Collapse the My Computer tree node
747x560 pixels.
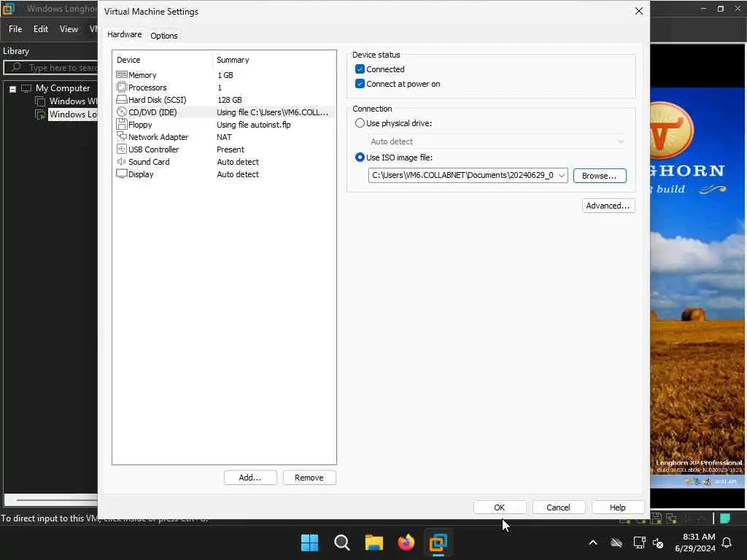click(x=13, y=88)
